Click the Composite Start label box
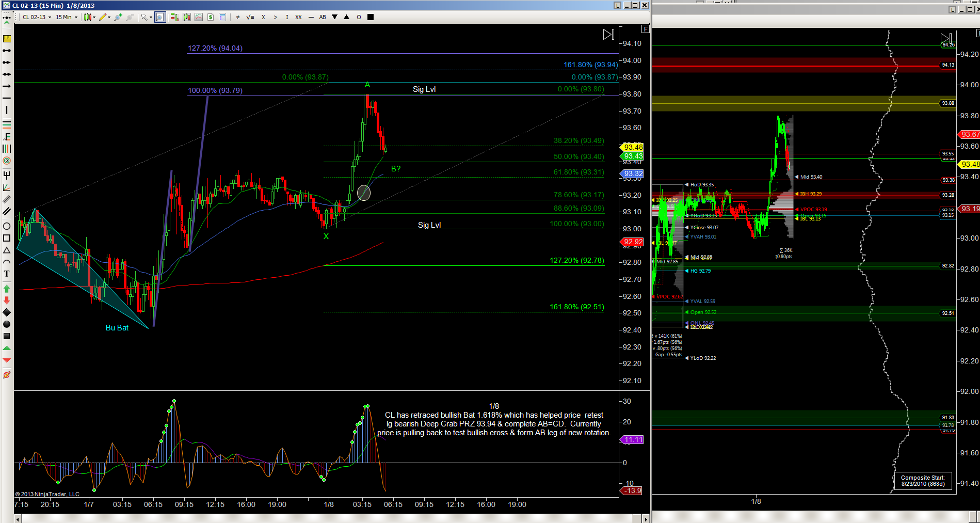The width and height of the screenshot is (980, 523). tap(923, 481)
